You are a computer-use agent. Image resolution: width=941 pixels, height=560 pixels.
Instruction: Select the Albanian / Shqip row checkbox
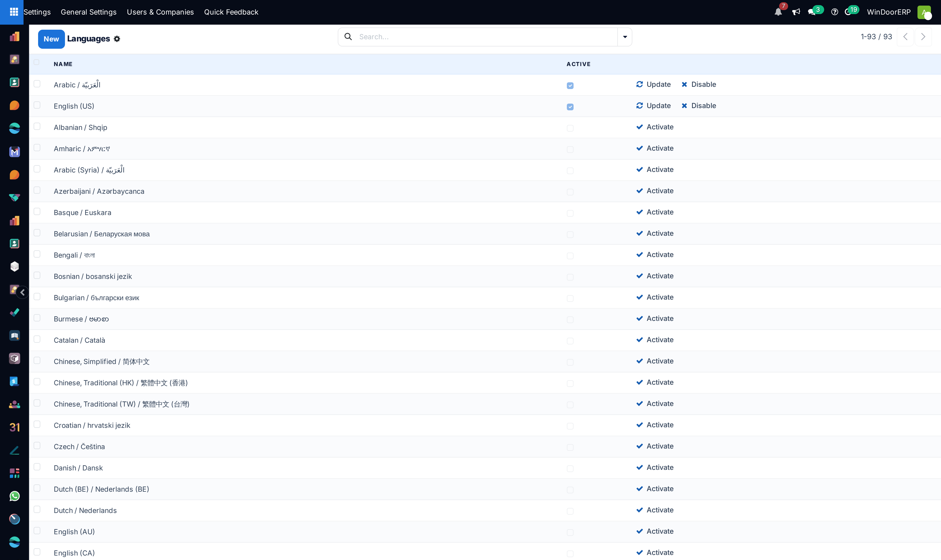tap(37, 126)
